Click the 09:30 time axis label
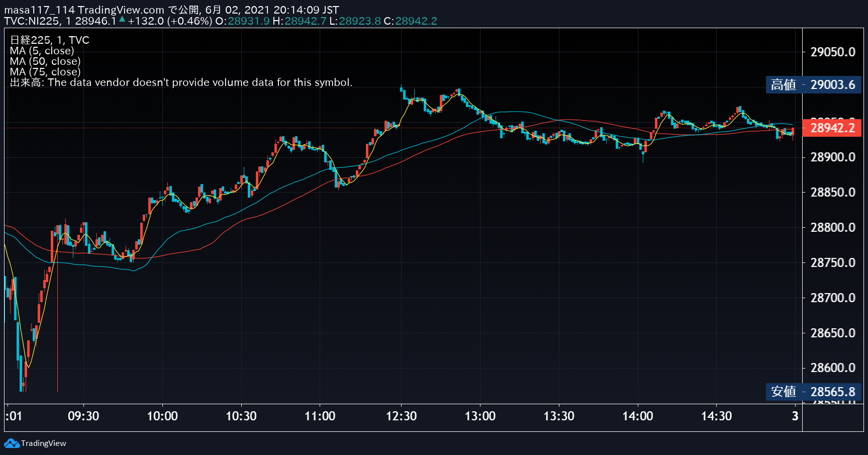The width and height of the screenshot is (868, 455). (x=83, y=416)
